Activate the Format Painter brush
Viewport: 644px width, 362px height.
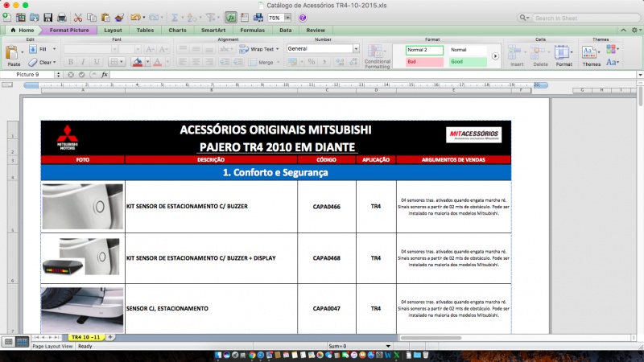point(119,18)
